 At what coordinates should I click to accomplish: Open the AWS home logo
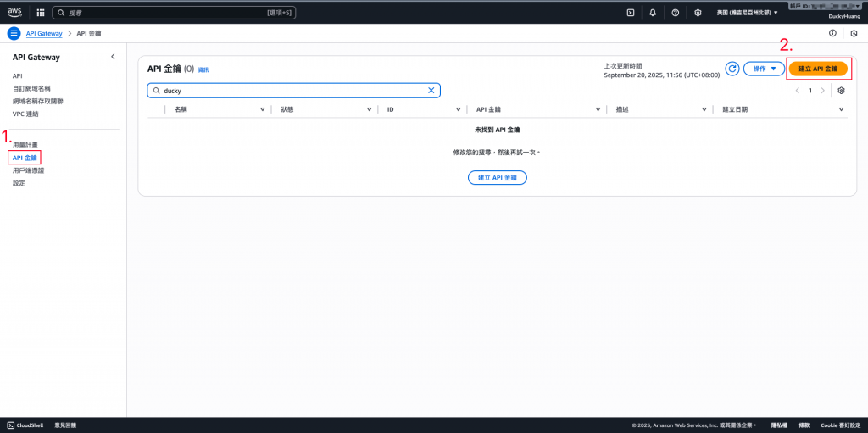(x=14, y=12)
